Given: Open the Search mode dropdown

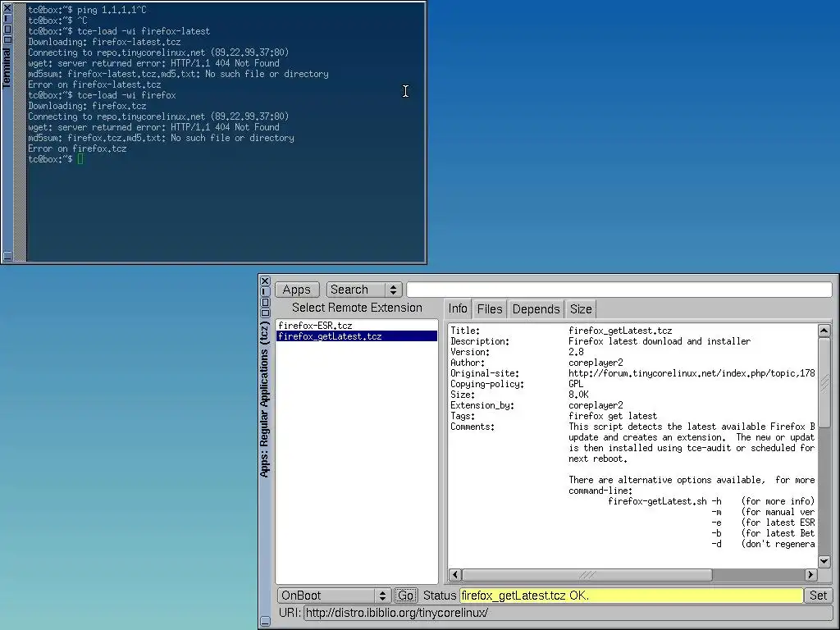Looking at the screenshot, I should (363, 290).
